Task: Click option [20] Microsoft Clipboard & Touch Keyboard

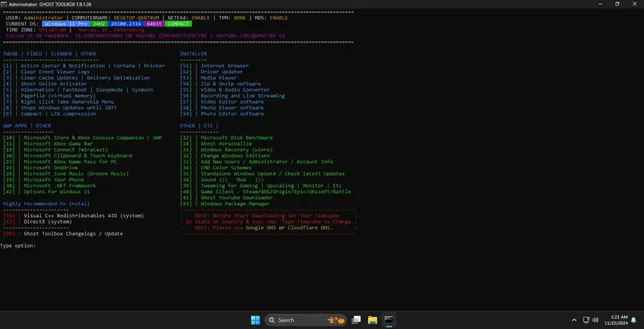Action: click(x=68, y=156)
